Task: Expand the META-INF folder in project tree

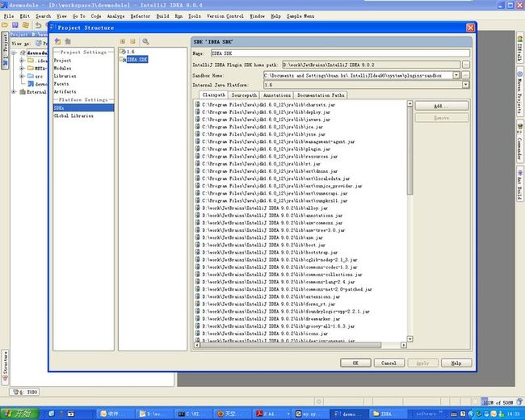Action: pyautogui.click(x=22, y=69)
